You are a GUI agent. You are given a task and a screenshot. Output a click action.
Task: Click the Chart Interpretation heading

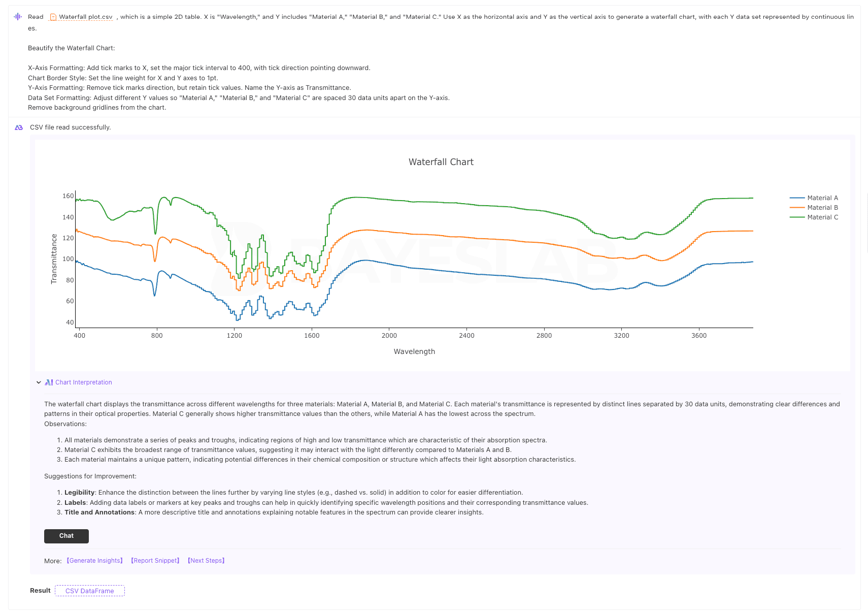pyautogui.click(x=84, y=382)
